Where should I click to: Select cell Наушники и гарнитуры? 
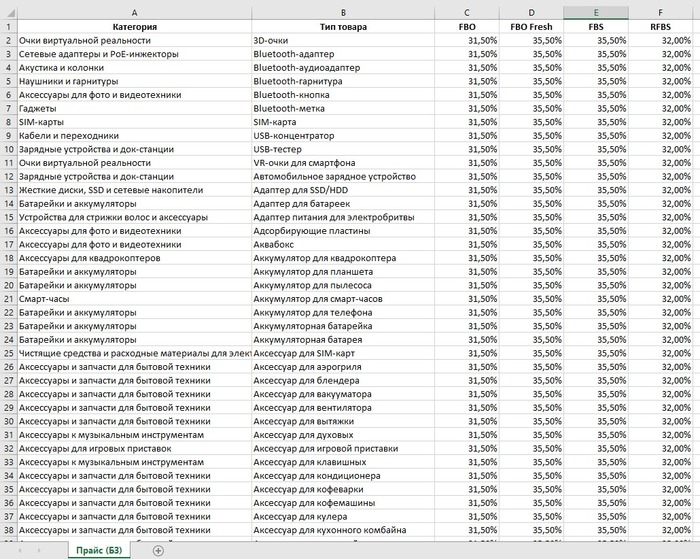click(x=134, y=81)
